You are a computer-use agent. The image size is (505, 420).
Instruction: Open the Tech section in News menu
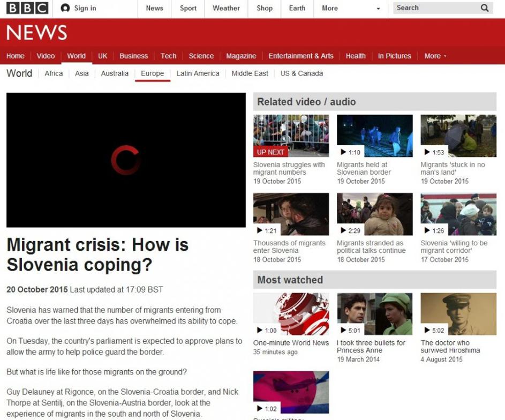(x=168, y=56)
